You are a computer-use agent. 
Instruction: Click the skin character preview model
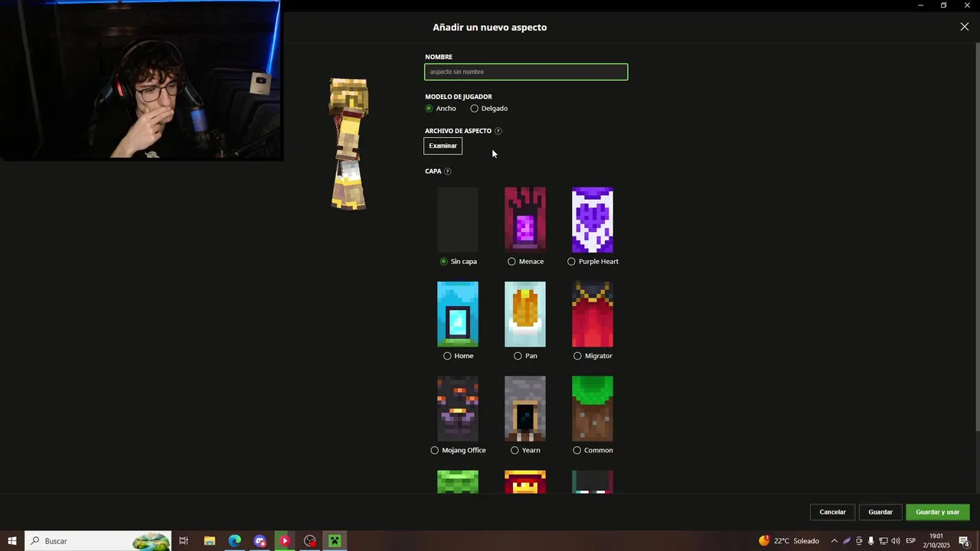(349, 144)
